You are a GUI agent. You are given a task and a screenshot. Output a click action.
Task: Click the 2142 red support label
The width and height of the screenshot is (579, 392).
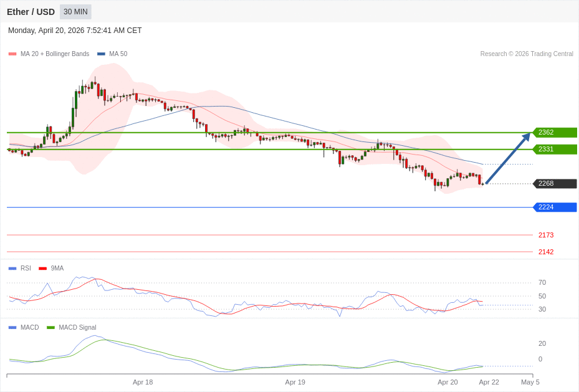[x=545, y=252]
